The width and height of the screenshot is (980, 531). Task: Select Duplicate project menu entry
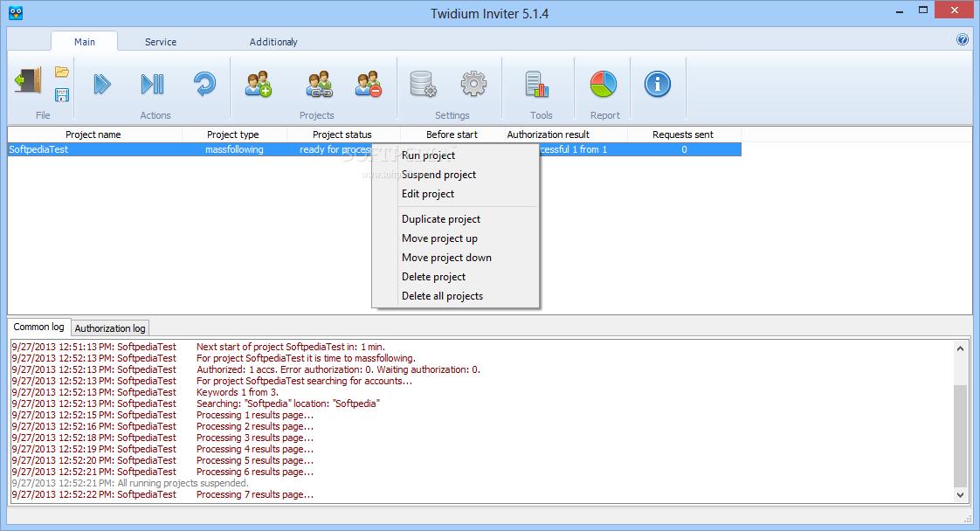point(440,219)
